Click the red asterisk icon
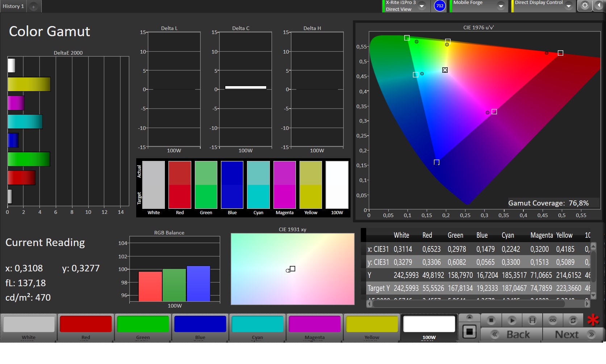The height and width of the screenshot is (364, 606). [593, 320]
